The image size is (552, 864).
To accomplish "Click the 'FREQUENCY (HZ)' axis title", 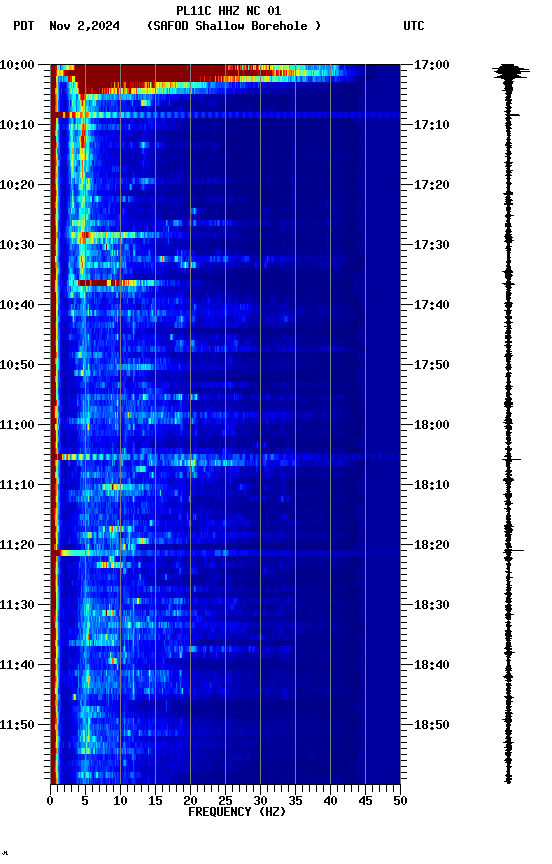I will pyautogui.click(x=237, y=813).
